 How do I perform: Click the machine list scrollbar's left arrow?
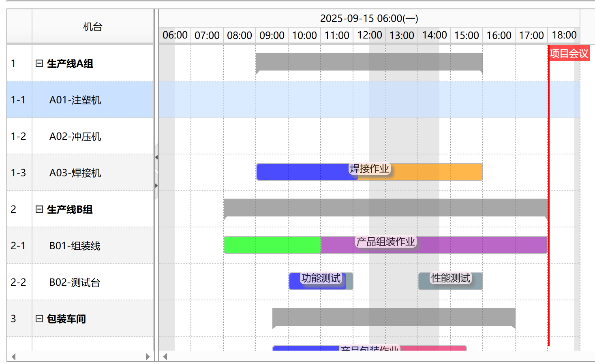[14, 357]
